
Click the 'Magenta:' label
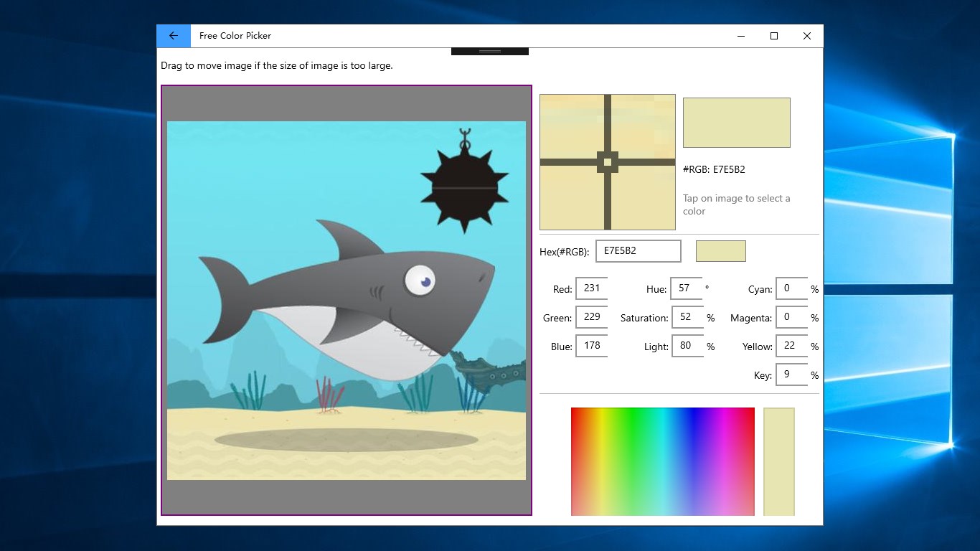pos(751,319)
